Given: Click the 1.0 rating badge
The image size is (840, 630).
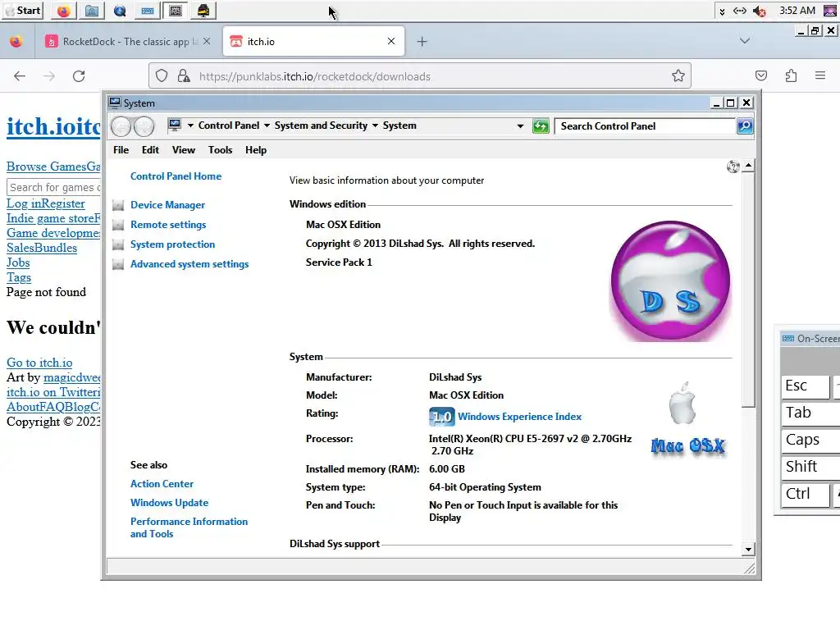Looking at the screenshot, I should point(442,417).
